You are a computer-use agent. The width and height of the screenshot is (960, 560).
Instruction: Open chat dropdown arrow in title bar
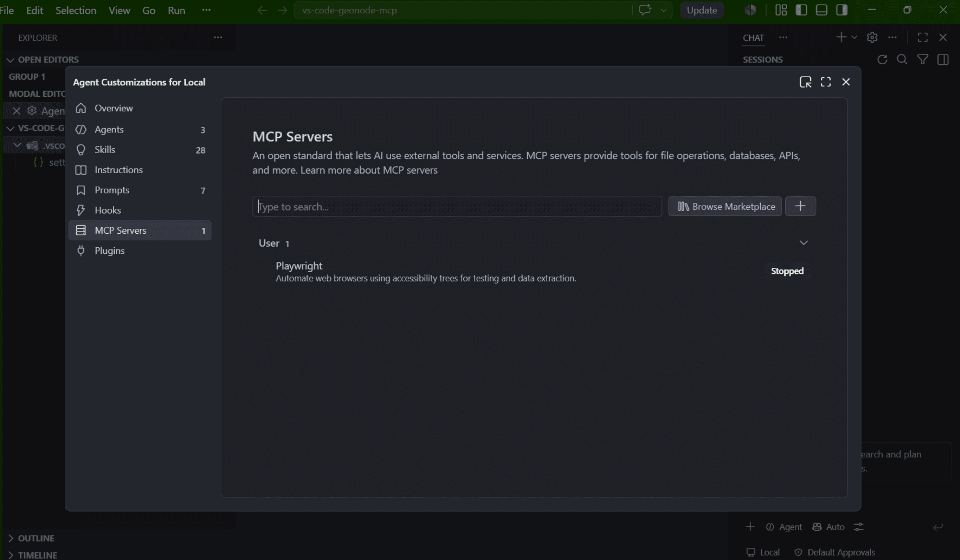663,10
